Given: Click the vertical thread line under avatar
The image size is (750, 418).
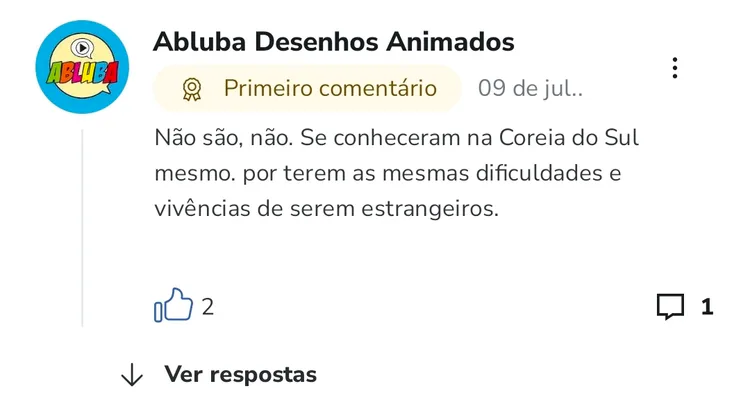Looking at the screenshot, I should pyautogui.click(x=82, y=228).
